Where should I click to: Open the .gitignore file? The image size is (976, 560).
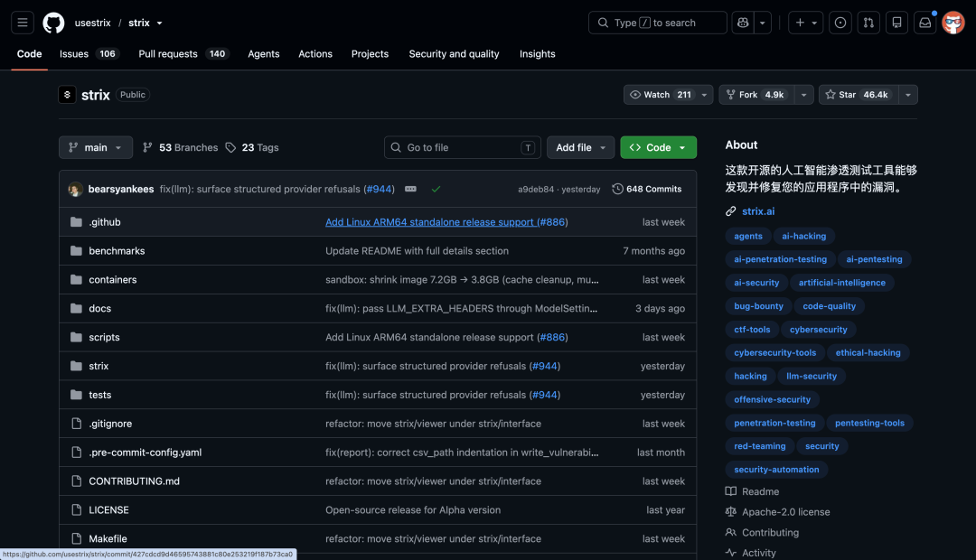(110, 424)
